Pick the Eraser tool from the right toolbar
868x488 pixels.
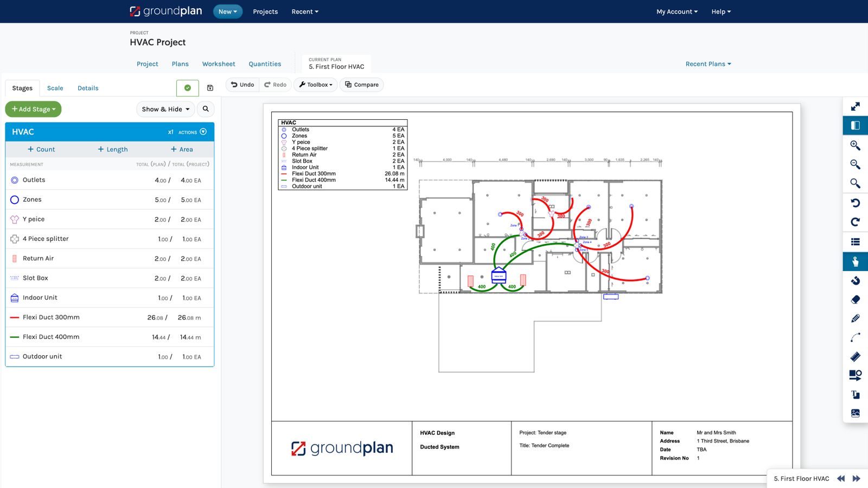855,298
